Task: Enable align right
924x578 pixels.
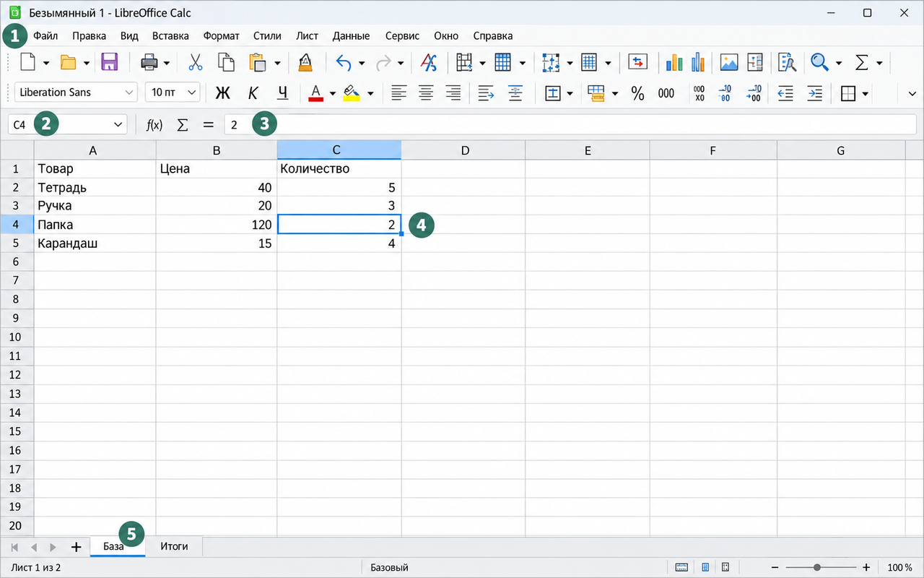Action: click(453, 93)
